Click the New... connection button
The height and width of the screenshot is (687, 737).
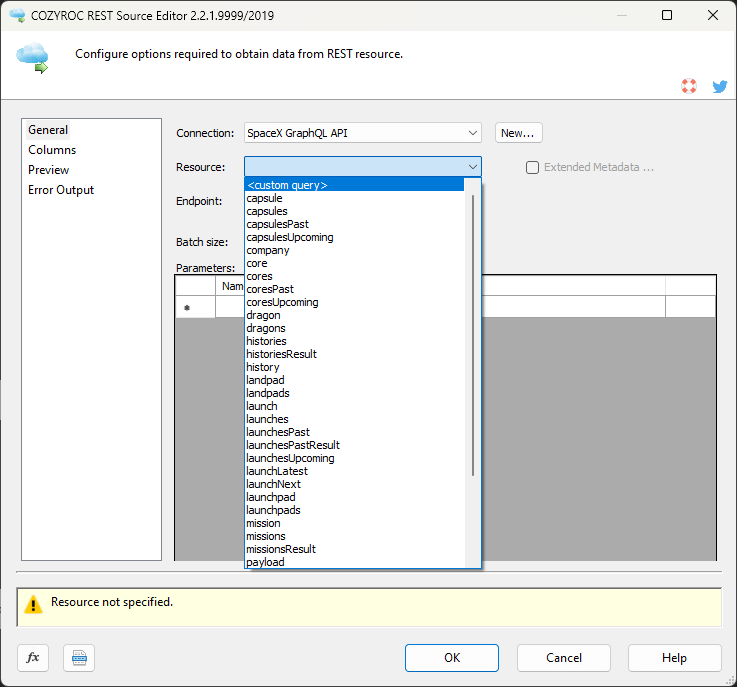tap(518, 133)
